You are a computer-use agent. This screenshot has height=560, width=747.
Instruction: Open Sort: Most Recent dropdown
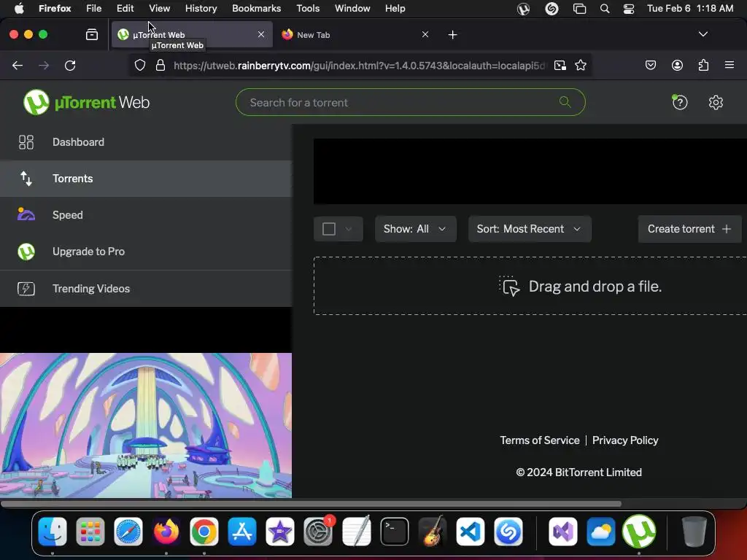[x=530, y=229]
